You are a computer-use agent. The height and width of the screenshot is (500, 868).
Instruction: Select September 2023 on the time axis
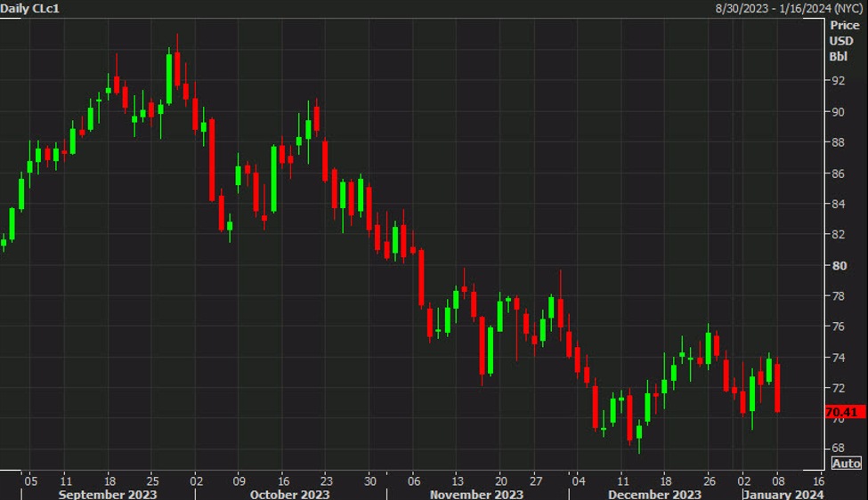coord(108,494)
